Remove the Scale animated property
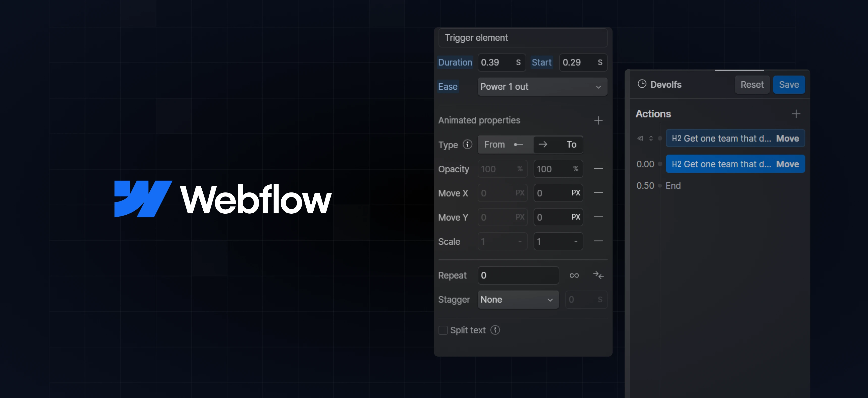The height and width of the screenshot is (398, 868). pos(598,241)
